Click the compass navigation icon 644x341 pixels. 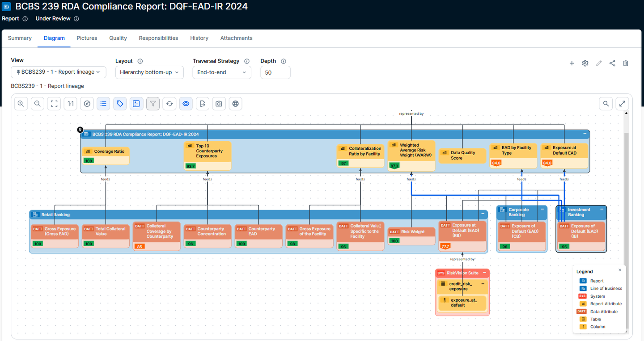[87, 104]
